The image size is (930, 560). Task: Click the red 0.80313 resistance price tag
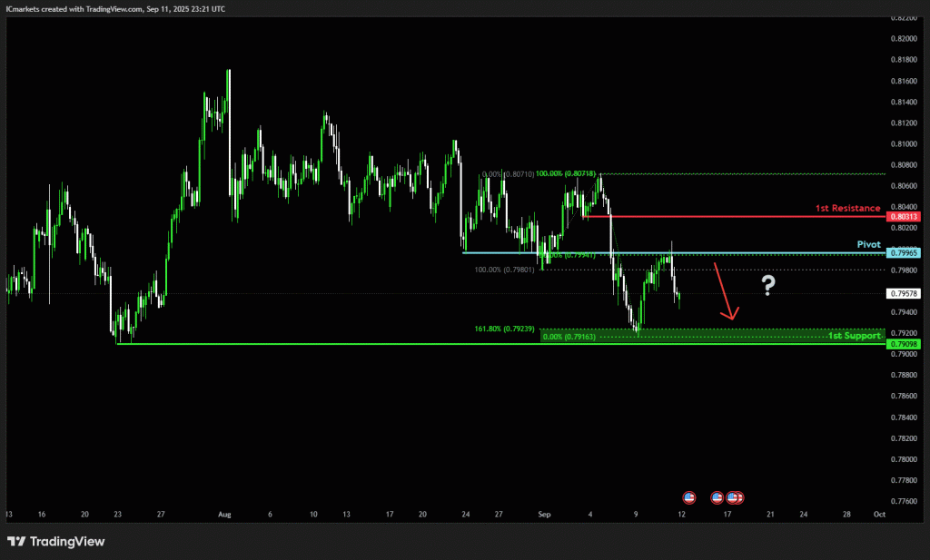point(904,217)
